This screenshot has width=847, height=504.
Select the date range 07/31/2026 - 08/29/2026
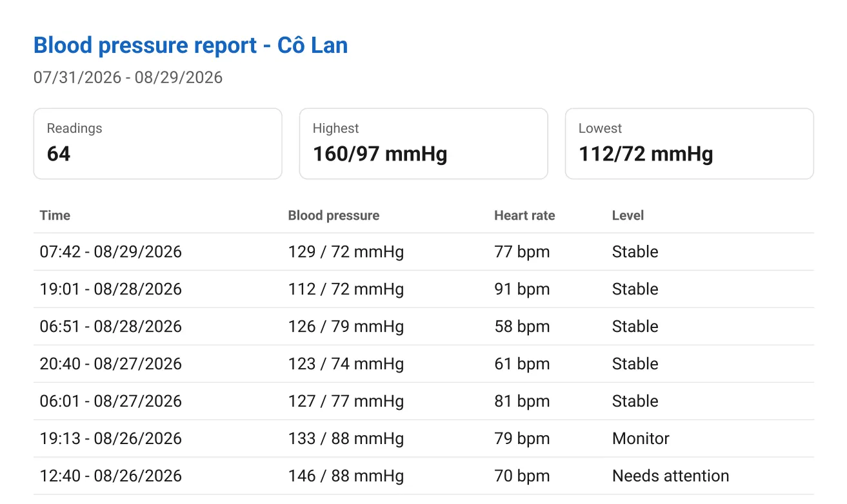pos(128,78)
